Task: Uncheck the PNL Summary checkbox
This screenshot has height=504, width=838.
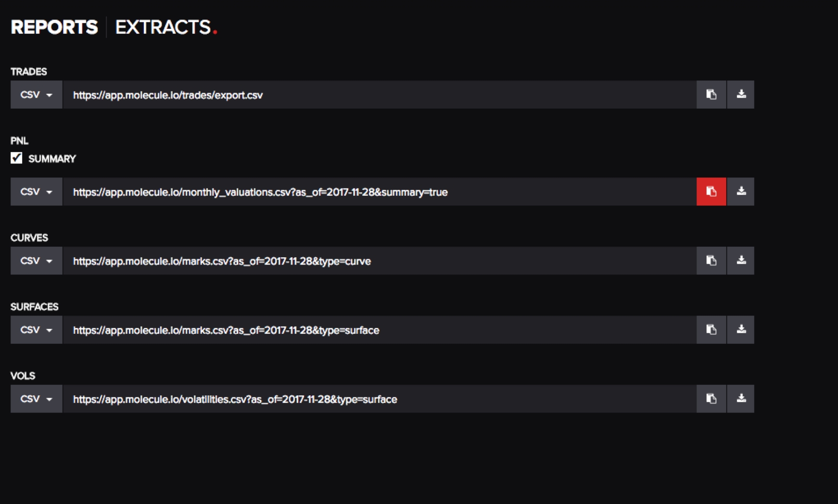Action: pos(17,158)
